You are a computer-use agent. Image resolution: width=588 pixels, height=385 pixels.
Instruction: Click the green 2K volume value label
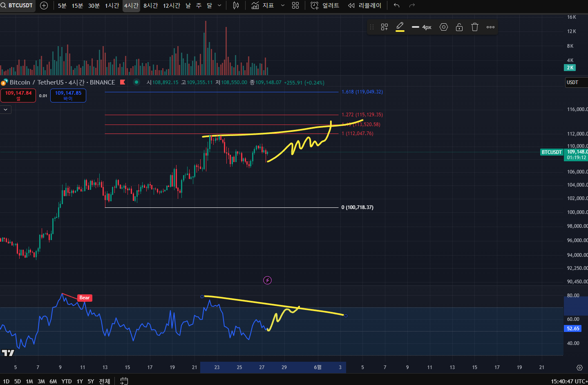(x=570, y=68)
